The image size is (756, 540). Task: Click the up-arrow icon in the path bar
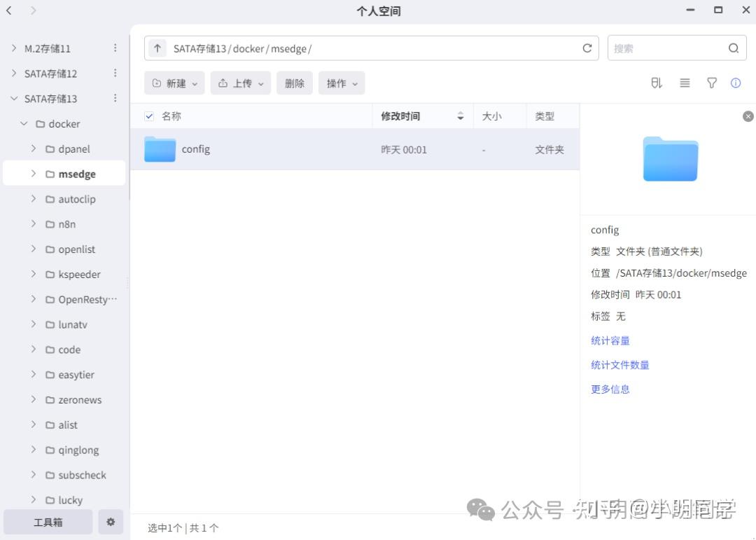click(156, 48)
